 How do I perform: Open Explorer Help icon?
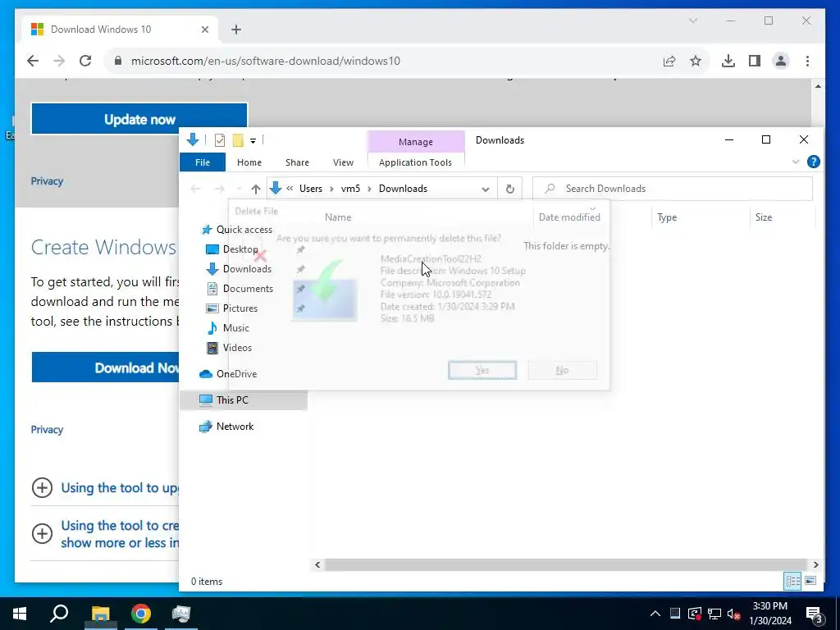(813, 162)
